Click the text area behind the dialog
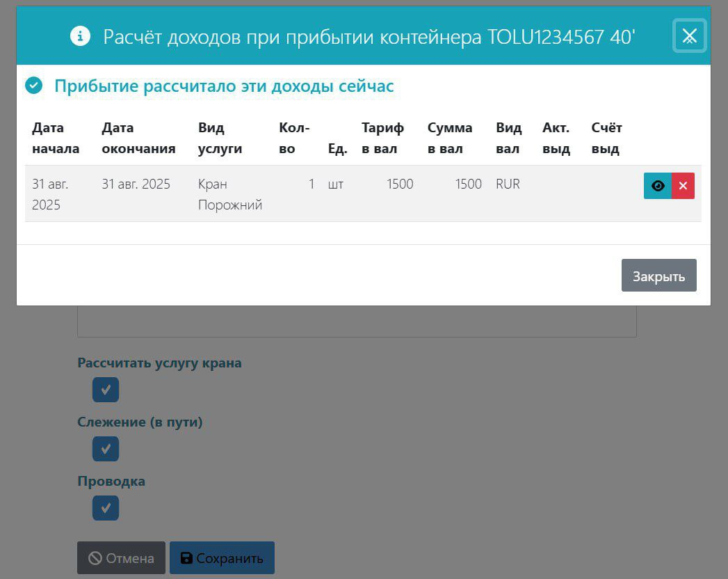The width and height of the screenshot is (728, 579). [x=356, y=322]
